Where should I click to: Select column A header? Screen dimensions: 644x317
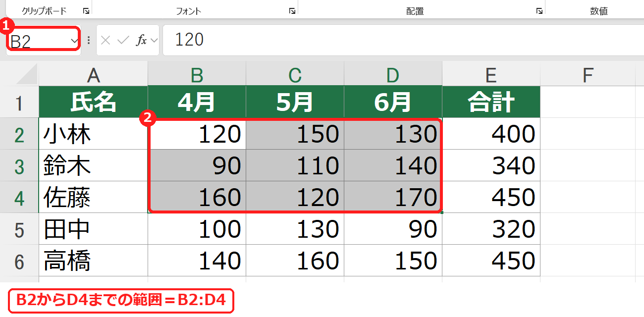click(x=93, y=74)
